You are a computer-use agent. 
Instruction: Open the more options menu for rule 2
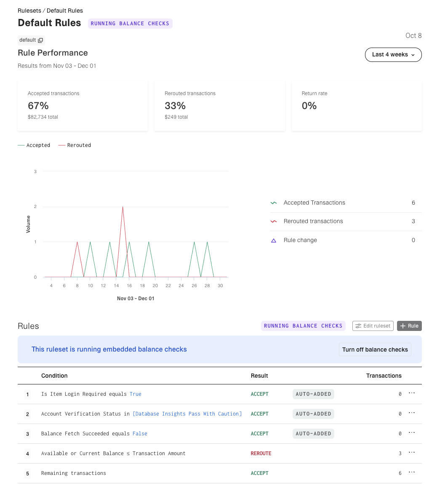[412, 413]
